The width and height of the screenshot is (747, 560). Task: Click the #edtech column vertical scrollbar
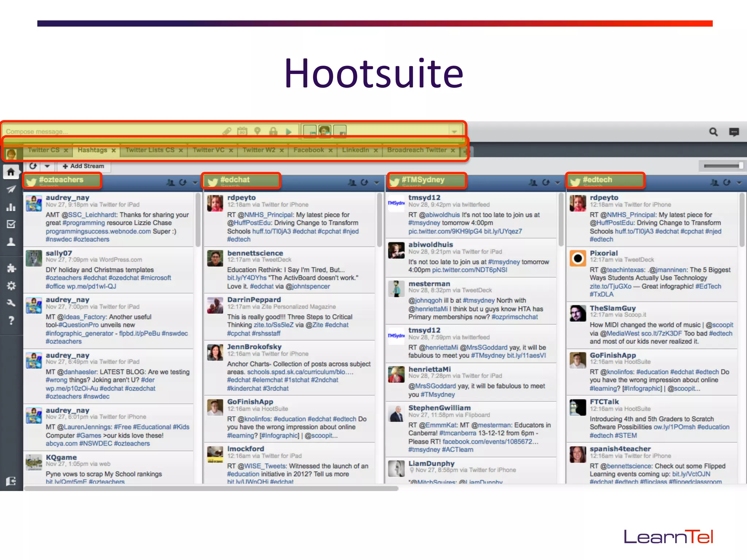pyautogui.click(x=742, y=220)
